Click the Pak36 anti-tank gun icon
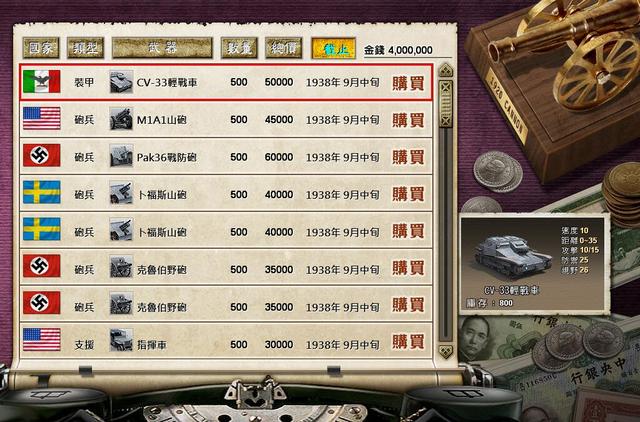The image size is (640, 422). [121, 156]
